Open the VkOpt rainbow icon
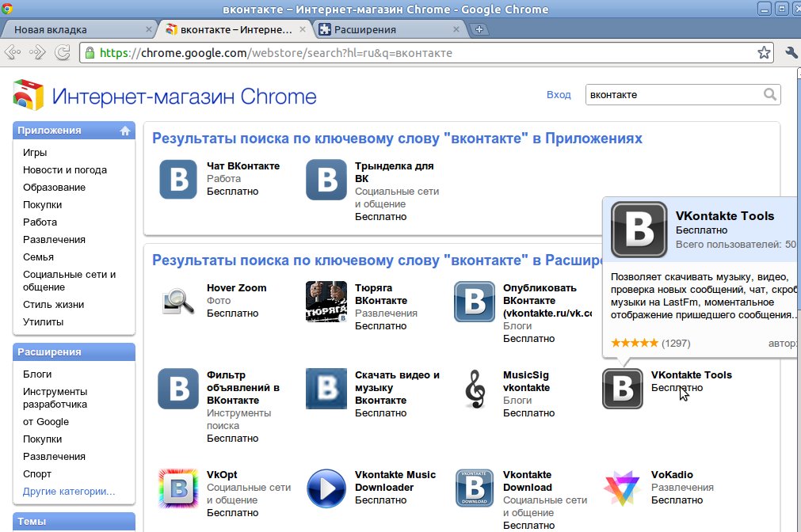This screenshot has width=801, height=532. [178, 488]
